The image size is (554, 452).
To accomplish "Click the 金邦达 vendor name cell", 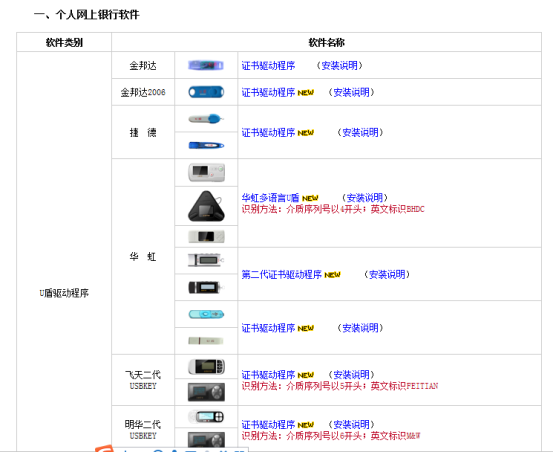I will point(143,66).
